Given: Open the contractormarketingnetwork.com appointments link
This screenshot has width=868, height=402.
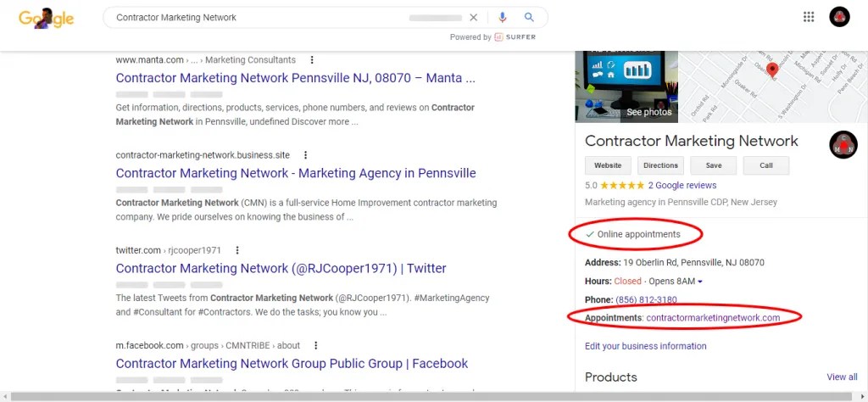Looking at the screenshot, I should pos(713,318).
